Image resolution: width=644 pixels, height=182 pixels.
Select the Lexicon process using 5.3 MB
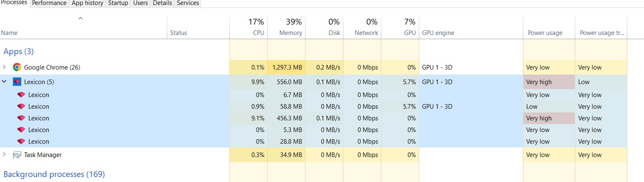[x=38, y=130]
